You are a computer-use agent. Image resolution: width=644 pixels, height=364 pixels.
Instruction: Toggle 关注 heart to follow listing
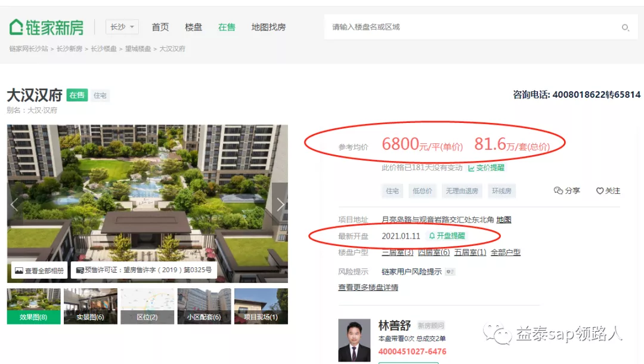(x=608, y=190)
